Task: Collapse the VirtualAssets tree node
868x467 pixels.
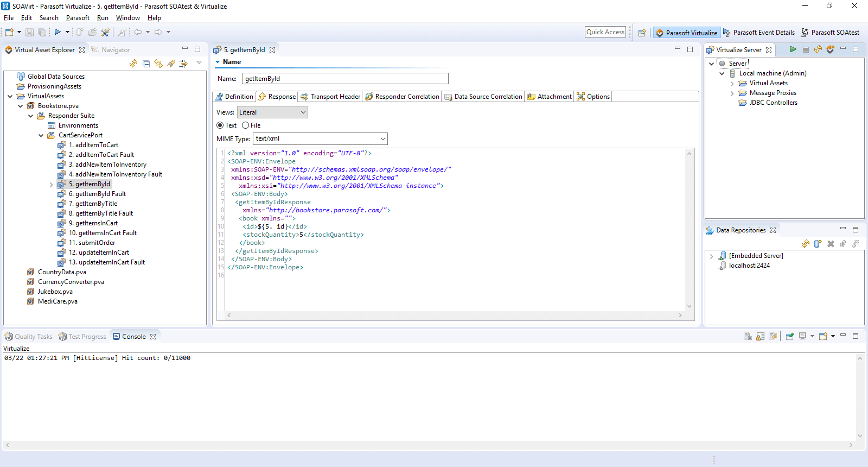Action: (10, 96)
